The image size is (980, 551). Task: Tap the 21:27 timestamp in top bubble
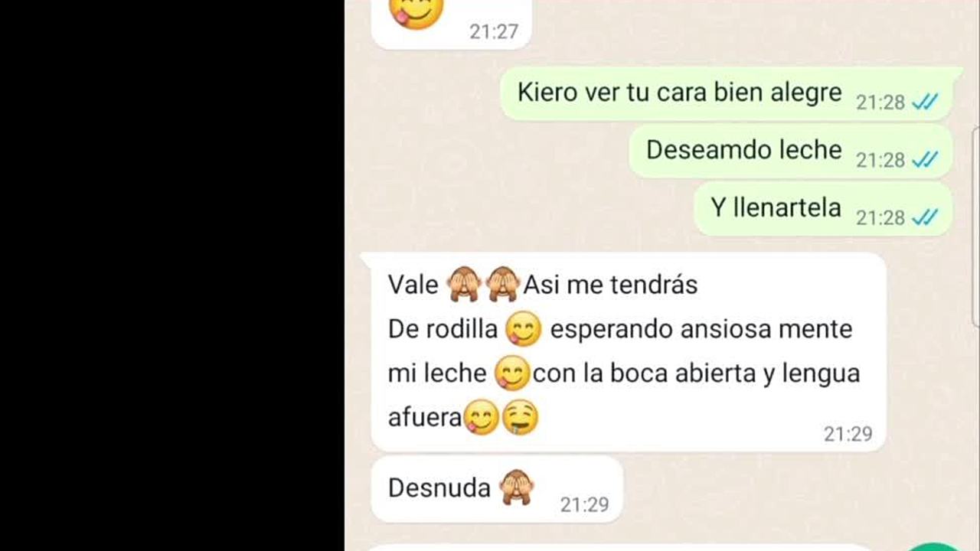[x=494, y=31]
